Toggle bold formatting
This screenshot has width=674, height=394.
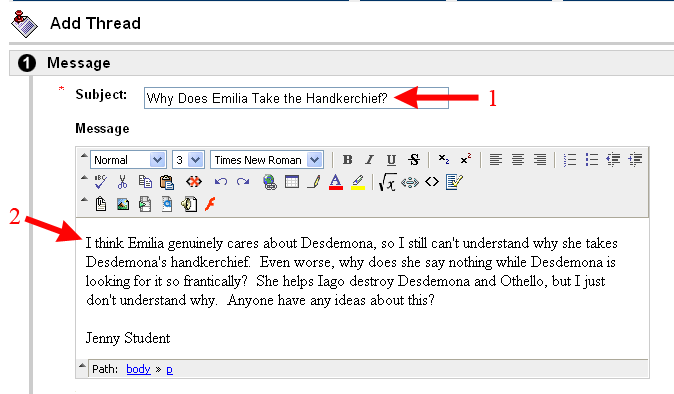point(347,160)
